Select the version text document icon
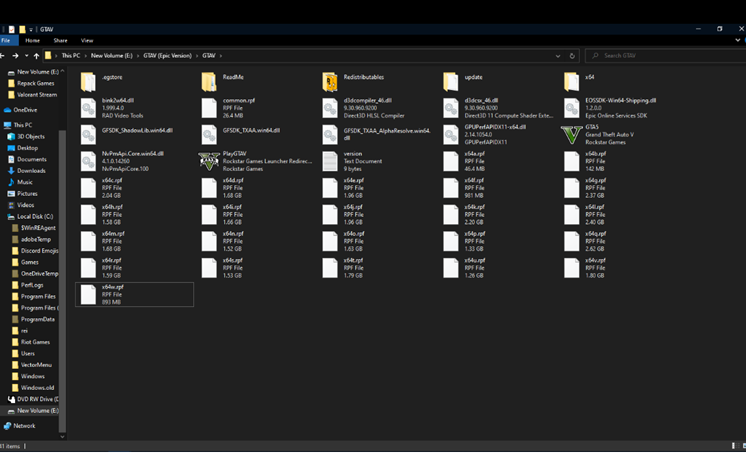The width and height of the screenshot is (746, 456). coord(330,161)
